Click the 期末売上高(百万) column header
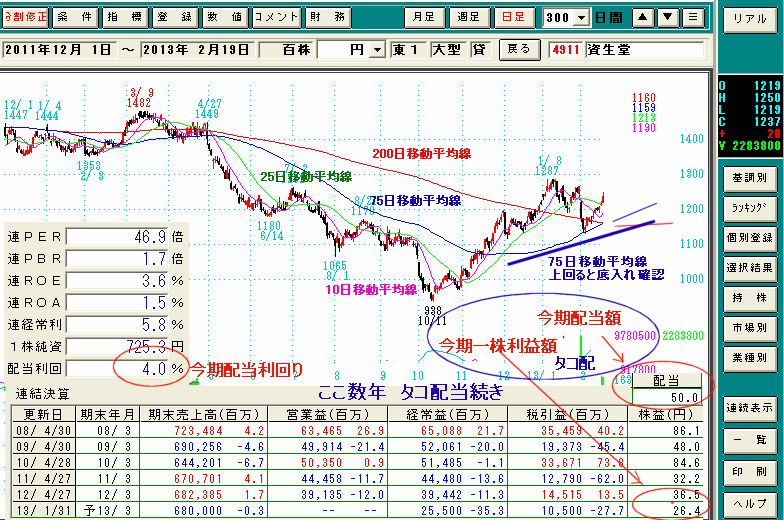Image resolution: width=784 pixels, height=520 pixels. point(204,414)
